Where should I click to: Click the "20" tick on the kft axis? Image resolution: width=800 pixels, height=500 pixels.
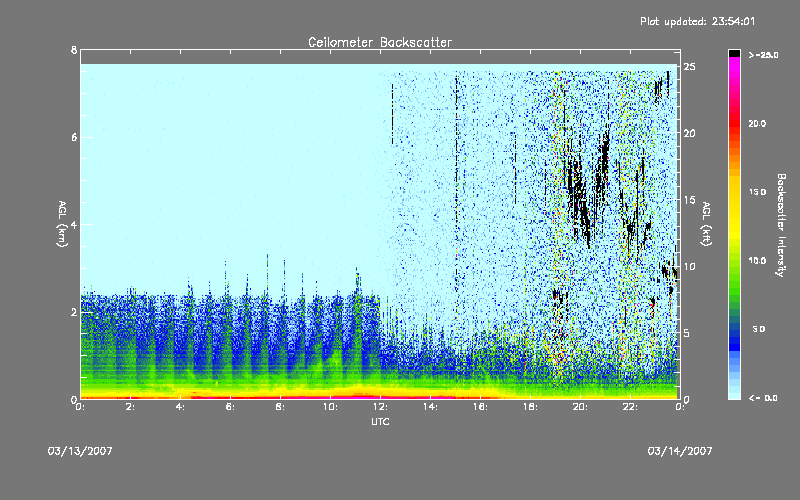[x=690, y=133]
